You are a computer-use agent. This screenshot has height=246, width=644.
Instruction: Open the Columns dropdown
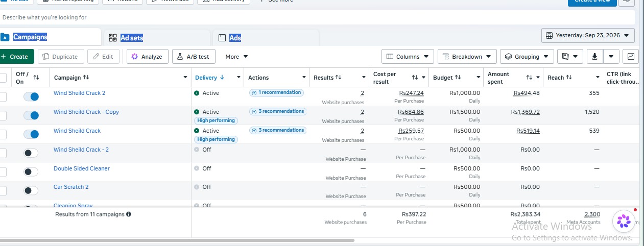[x=408, y=57]
